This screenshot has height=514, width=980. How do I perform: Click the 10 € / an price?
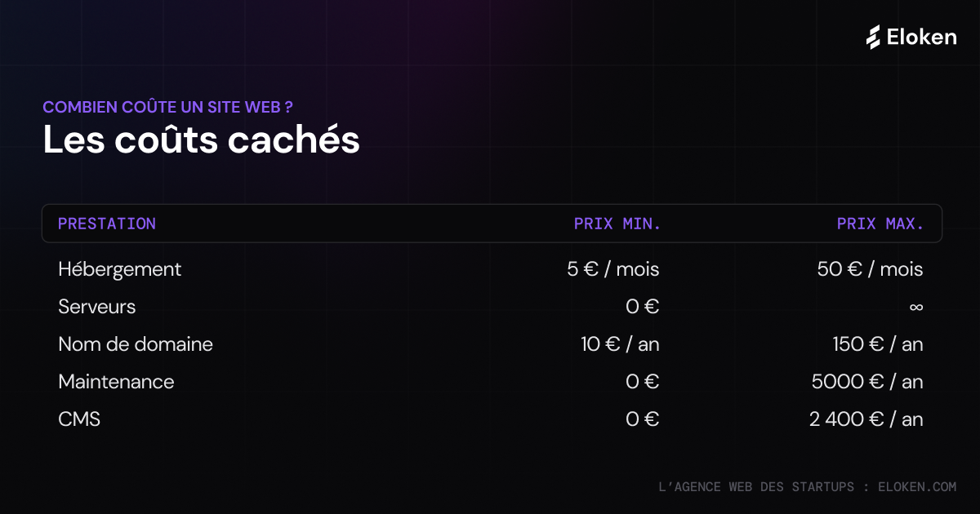pyautogui.click(x=620, y=344)
